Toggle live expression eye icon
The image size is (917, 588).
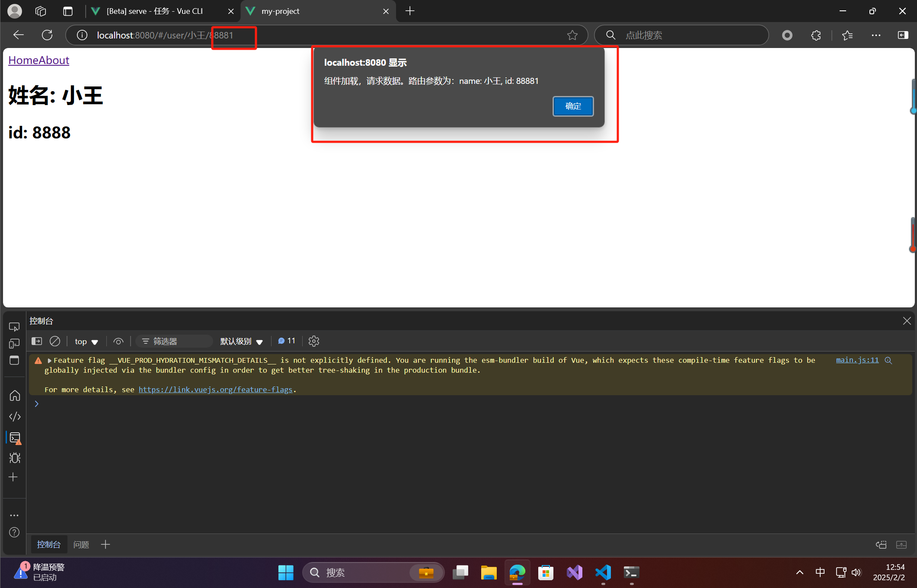pyautogui.click(x=118, y=341)
